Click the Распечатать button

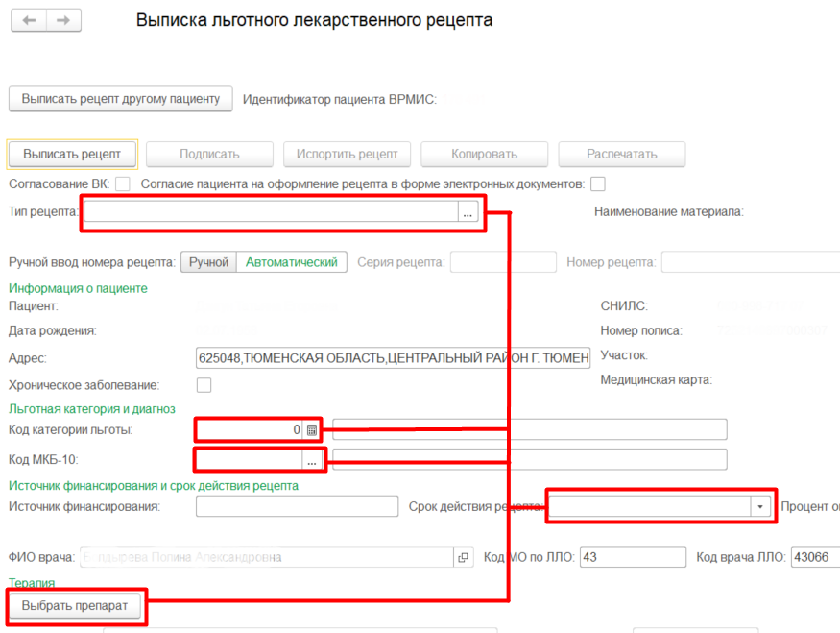tap(622, 154)
